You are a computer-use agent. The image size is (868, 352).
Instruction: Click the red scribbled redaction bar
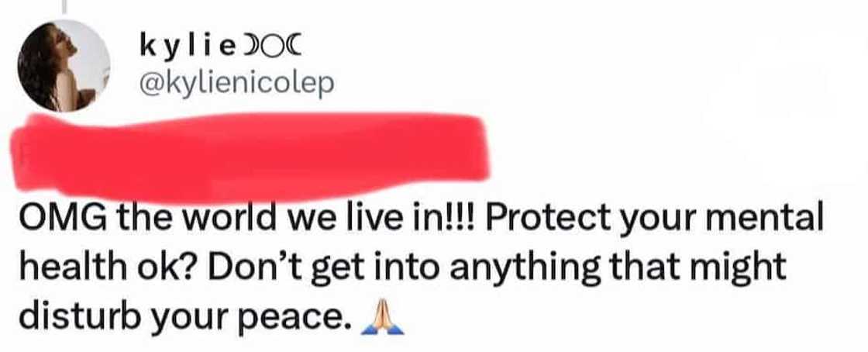tap(250, 157)
